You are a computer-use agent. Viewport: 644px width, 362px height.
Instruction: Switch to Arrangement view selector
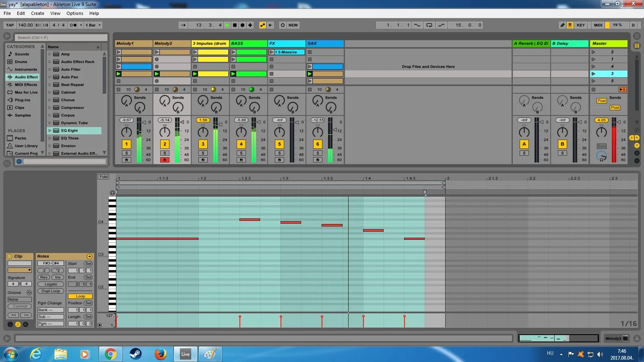point(637,36)
